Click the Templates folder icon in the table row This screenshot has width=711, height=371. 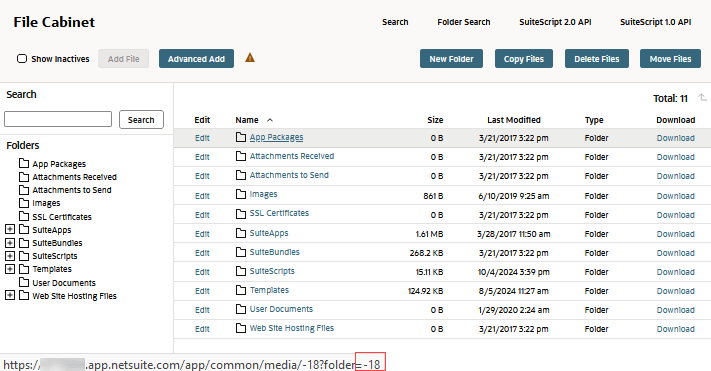(241, 290)
